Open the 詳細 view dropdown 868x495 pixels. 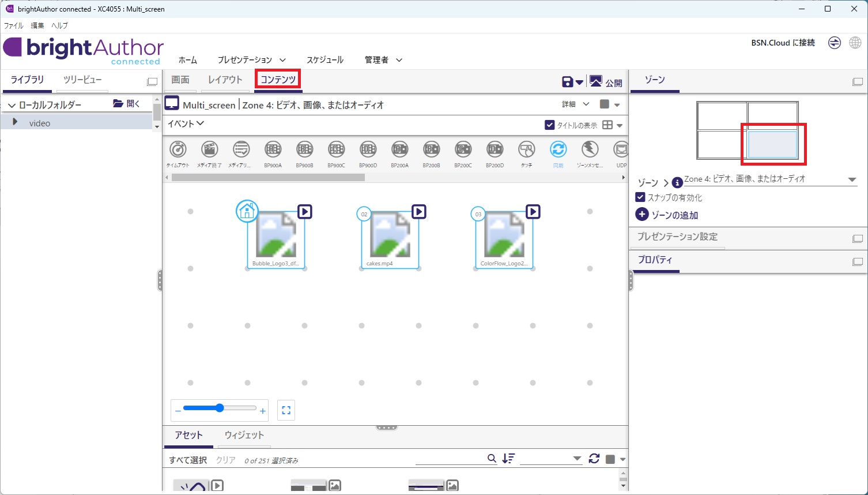(x=576, y=104)
